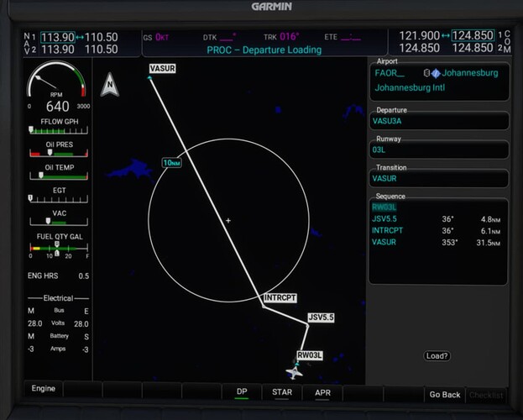Edit the FAOR airport identifier field
523x420 pixels.
tap(390, 73)
